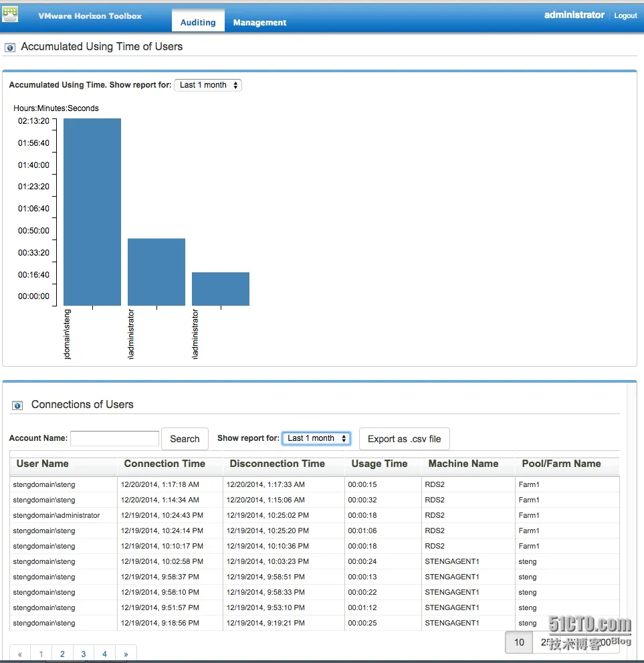This screenshot has width=644, height=663.
Task: Click the Logout link
Action: pyautogui.click(x=625, y=15)
